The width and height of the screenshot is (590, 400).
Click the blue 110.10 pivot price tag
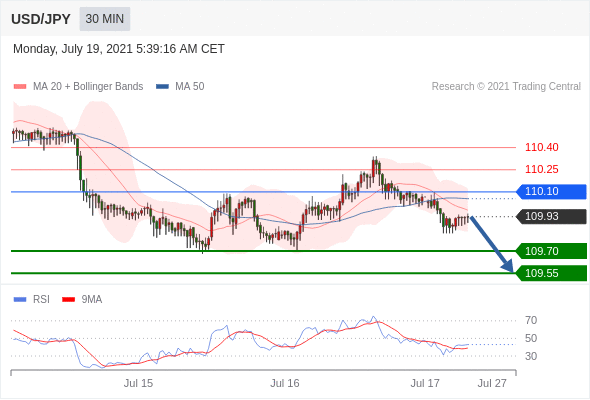(x=551, y=192)
